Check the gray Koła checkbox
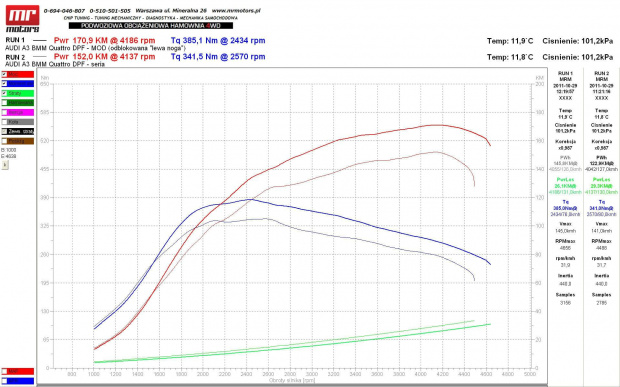620x387 pixels. tap(4, 122)
